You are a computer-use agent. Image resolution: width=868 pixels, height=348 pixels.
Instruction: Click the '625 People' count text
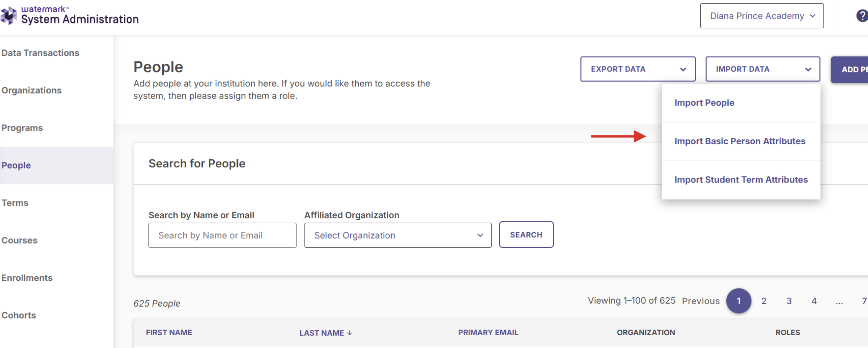[157, 304]
